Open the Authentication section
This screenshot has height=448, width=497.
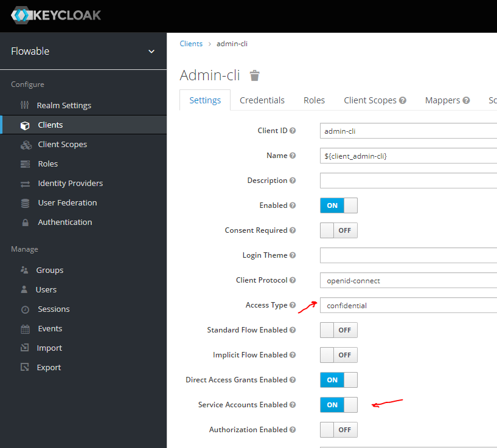(x=65, y=222)
